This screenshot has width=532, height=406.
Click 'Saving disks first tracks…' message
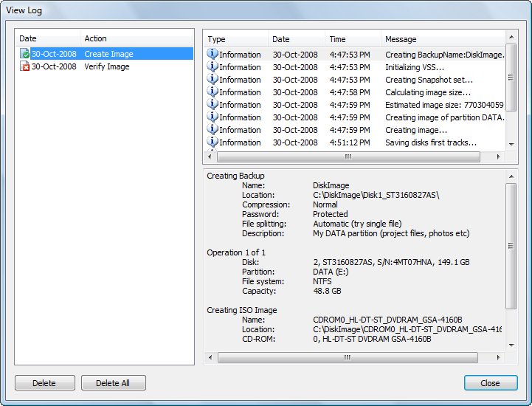431,142
